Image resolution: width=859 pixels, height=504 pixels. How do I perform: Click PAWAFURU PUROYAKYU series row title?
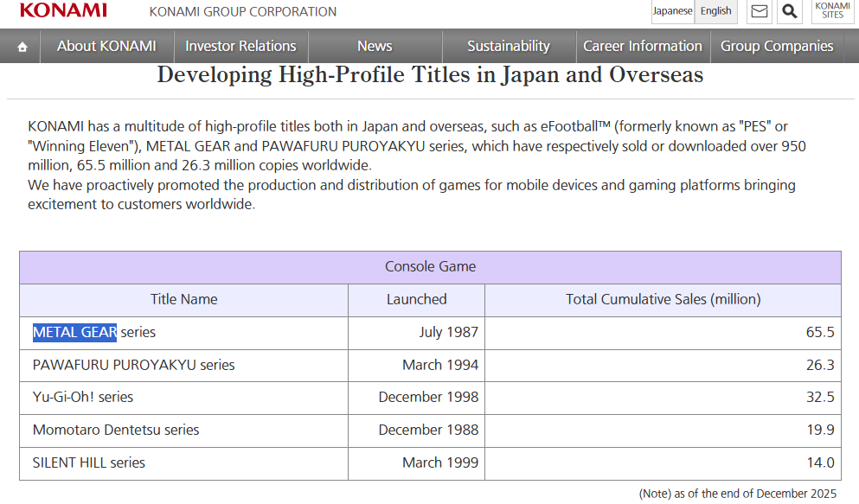point(133,365)
